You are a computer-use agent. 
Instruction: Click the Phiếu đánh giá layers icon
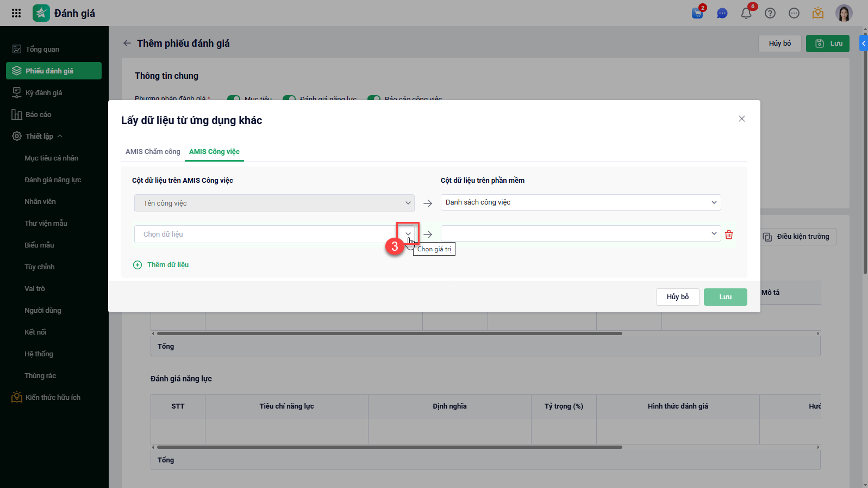[x=17, y=71]
